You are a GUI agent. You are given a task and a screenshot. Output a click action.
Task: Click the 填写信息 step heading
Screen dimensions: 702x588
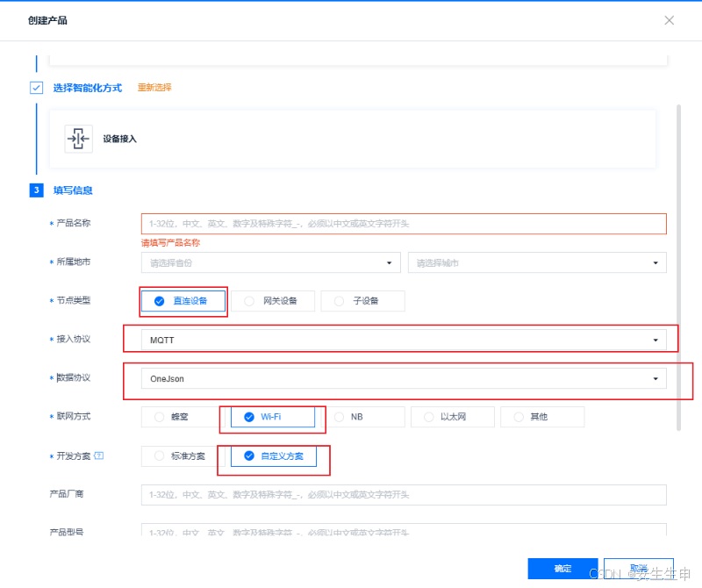[73, 190]
